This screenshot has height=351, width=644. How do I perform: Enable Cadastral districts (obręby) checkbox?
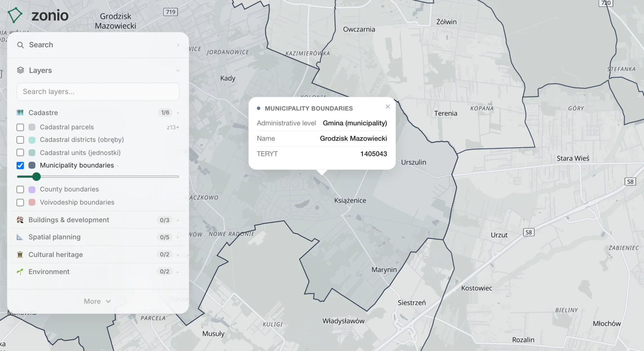pos(20,140)
